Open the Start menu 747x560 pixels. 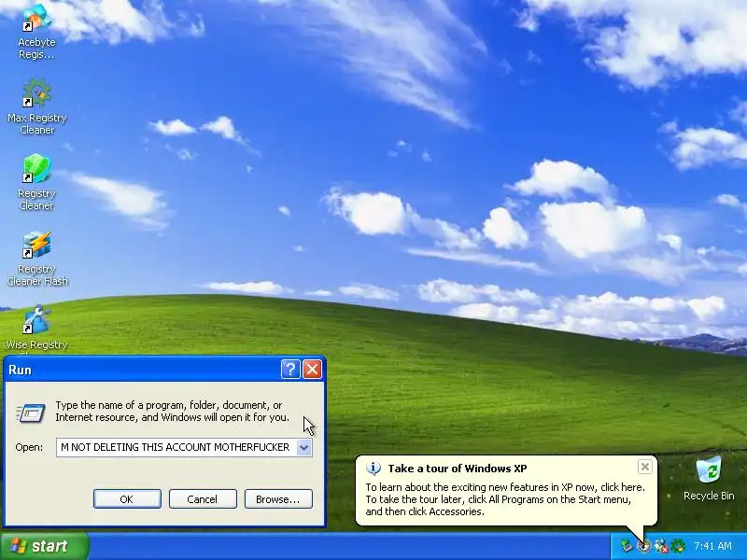click(44, 546)
